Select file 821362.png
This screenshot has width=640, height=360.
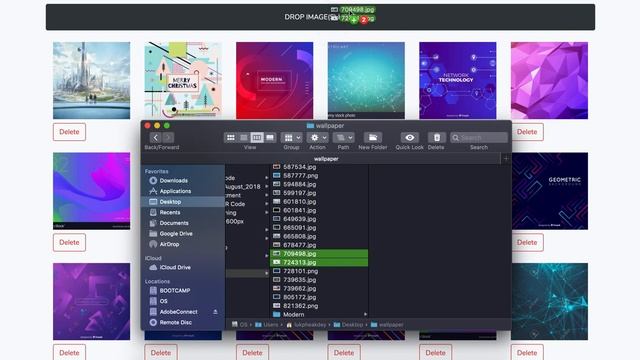point(319,306)
